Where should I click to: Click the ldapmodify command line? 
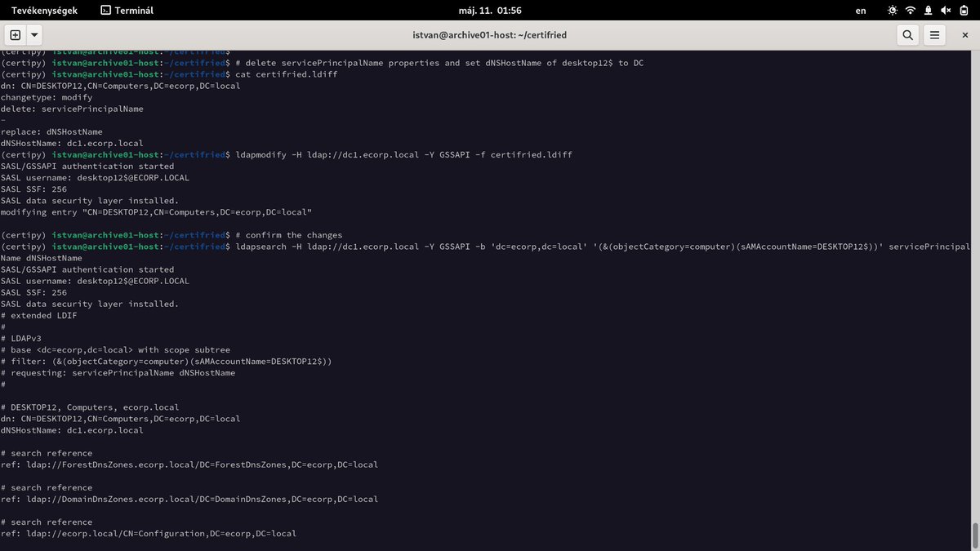pyautogui.click(x=403, y=154)
